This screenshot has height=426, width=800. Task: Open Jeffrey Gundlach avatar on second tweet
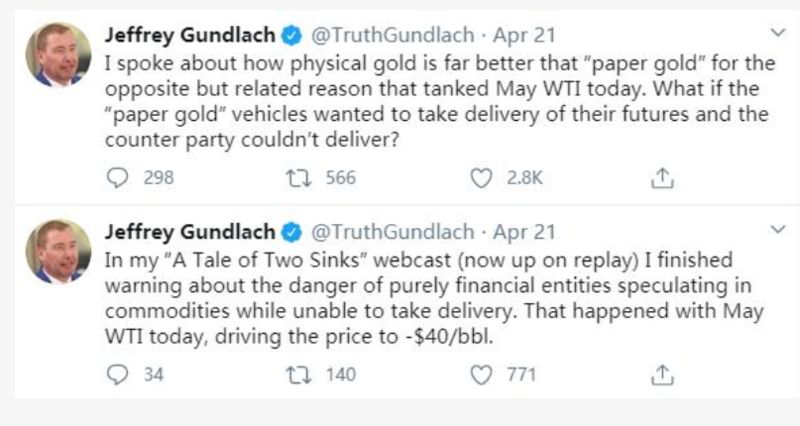58,252
